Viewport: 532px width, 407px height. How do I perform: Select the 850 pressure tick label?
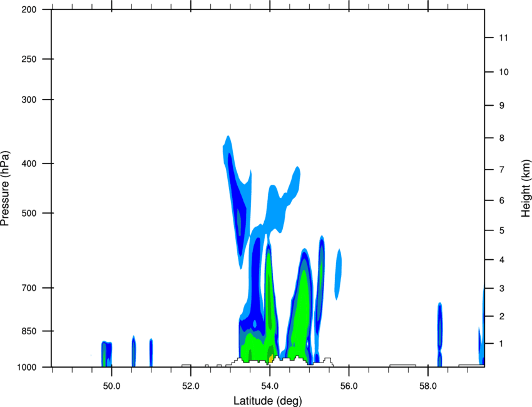(29, 331)
